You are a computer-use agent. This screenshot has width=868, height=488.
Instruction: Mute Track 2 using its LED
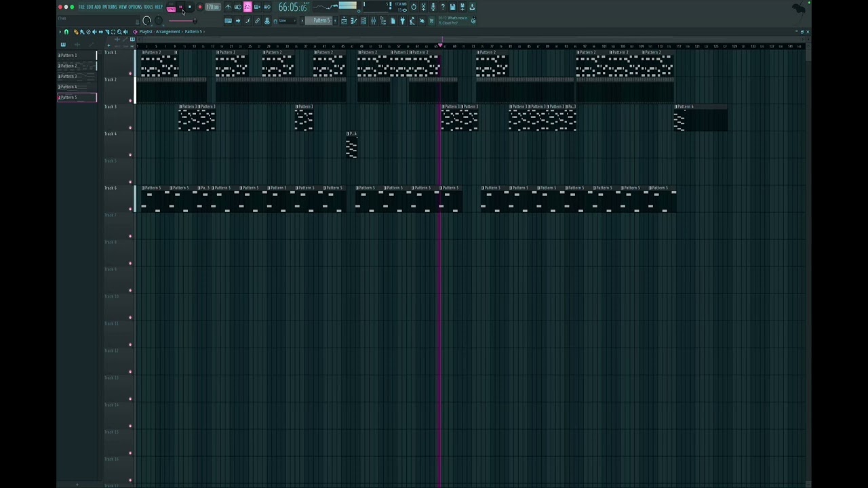[130, 100]
